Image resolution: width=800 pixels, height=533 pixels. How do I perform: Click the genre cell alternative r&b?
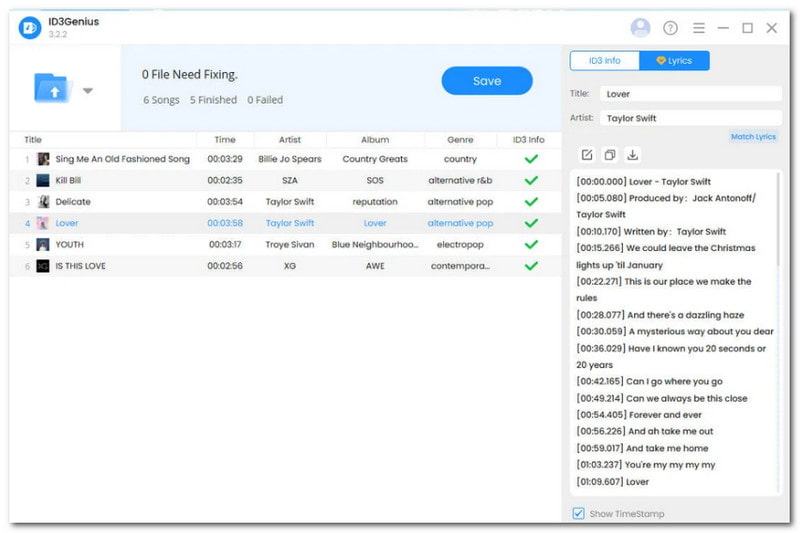pyautogui.click(x=460, y=180)
